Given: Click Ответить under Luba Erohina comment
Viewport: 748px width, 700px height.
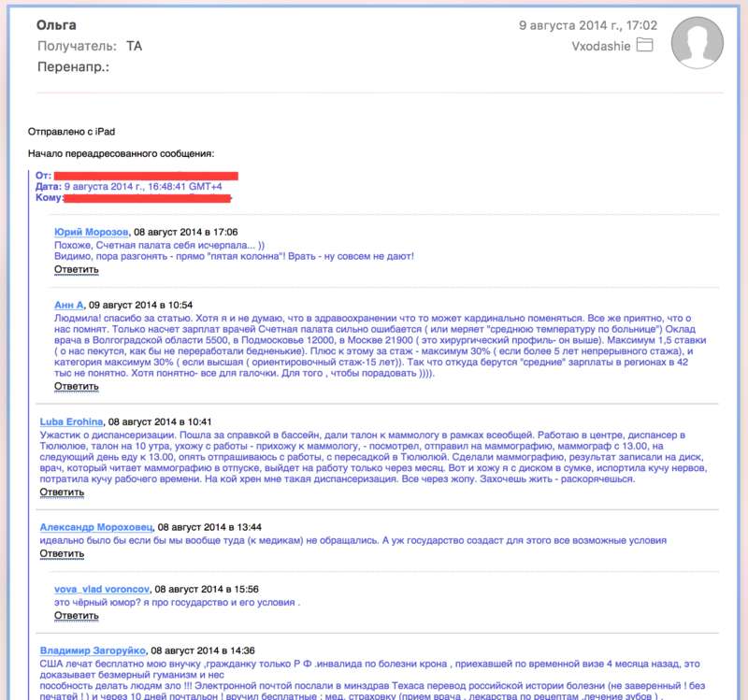Looking at the screenshot, I should 62,493.
